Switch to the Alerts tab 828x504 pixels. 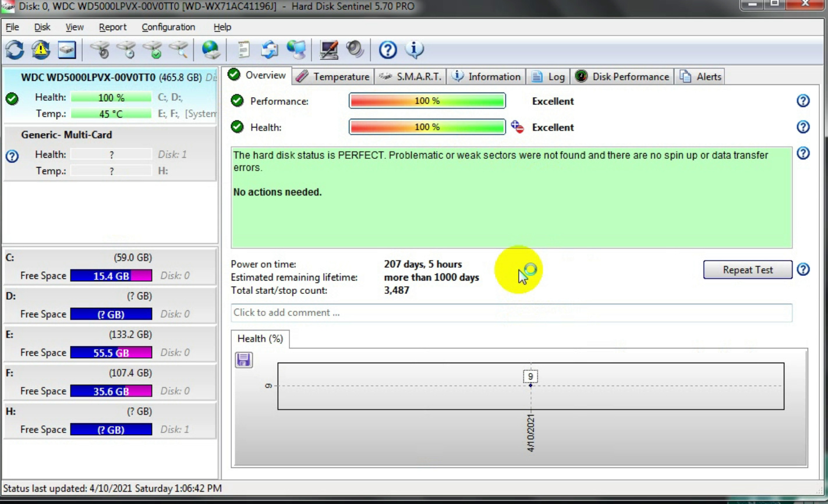point(700,77)
